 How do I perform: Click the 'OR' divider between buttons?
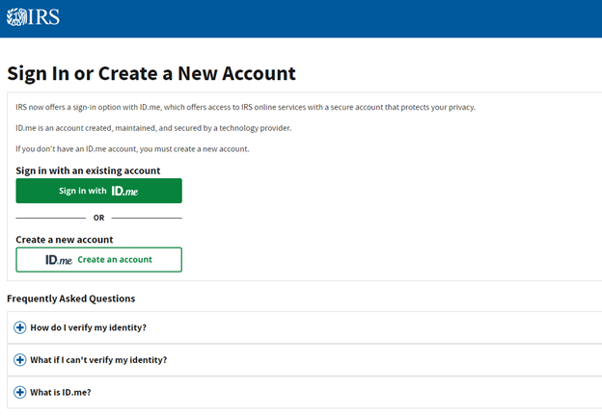tap(99, 218)
